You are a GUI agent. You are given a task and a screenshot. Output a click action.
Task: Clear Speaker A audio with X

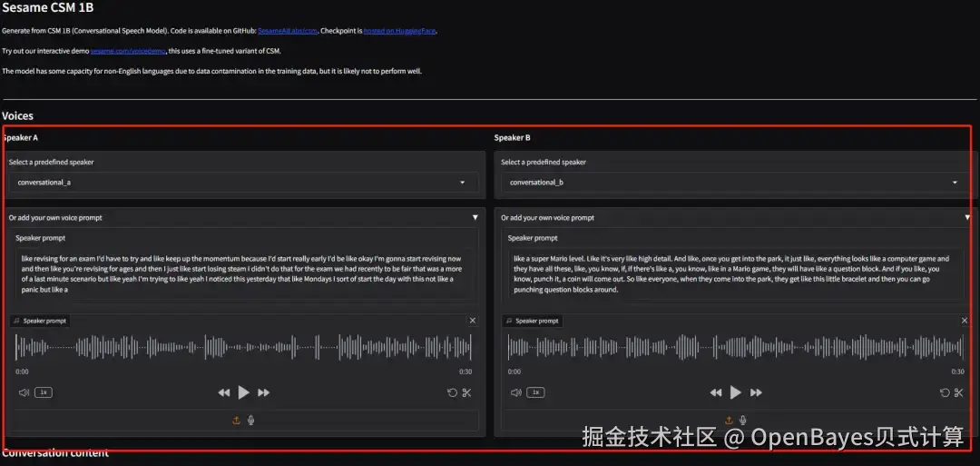(473, 321)
